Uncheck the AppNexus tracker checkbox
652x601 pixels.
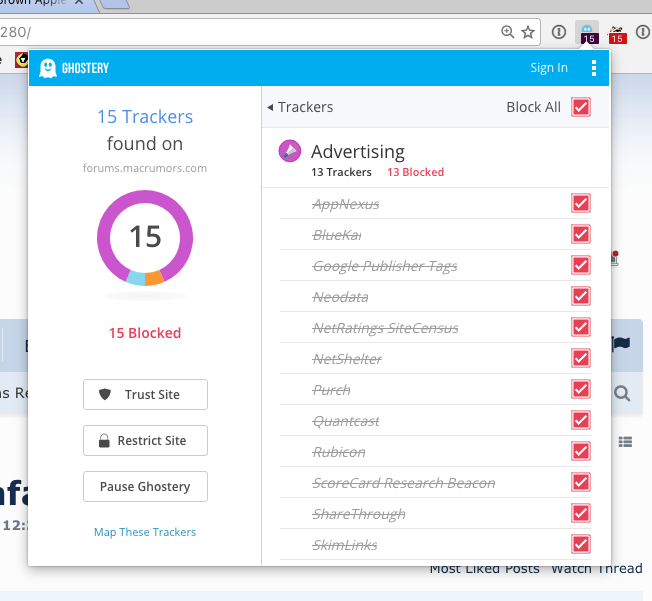(581, 203)
